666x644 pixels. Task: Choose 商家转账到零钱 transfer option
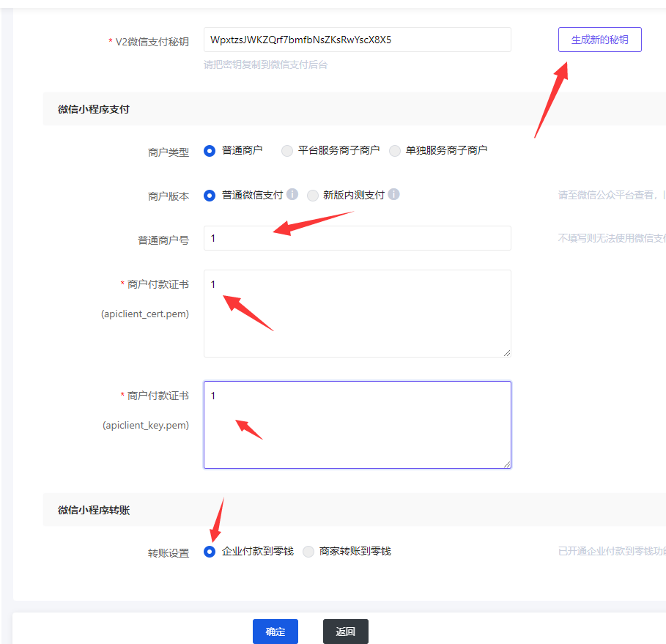(308, 551)
